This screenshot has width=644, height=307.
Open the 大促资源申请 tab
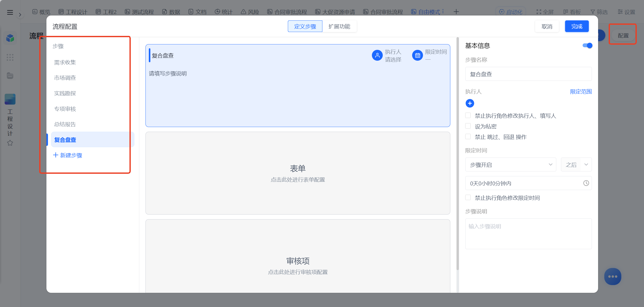point(335,12)
